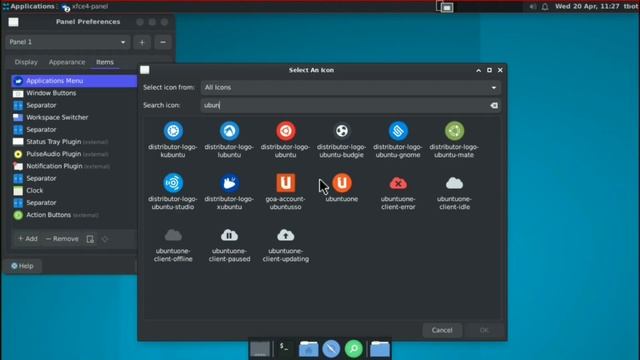The height and width of the screenshot is (360, 640).
Task: Switch to the Display tab
Action: point(26,62)
